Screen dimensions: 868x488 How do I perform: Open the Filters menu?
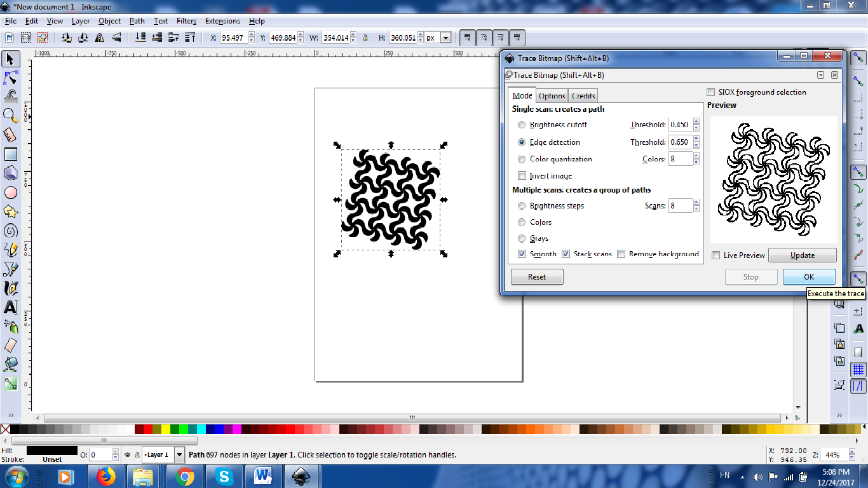[186, 21]
